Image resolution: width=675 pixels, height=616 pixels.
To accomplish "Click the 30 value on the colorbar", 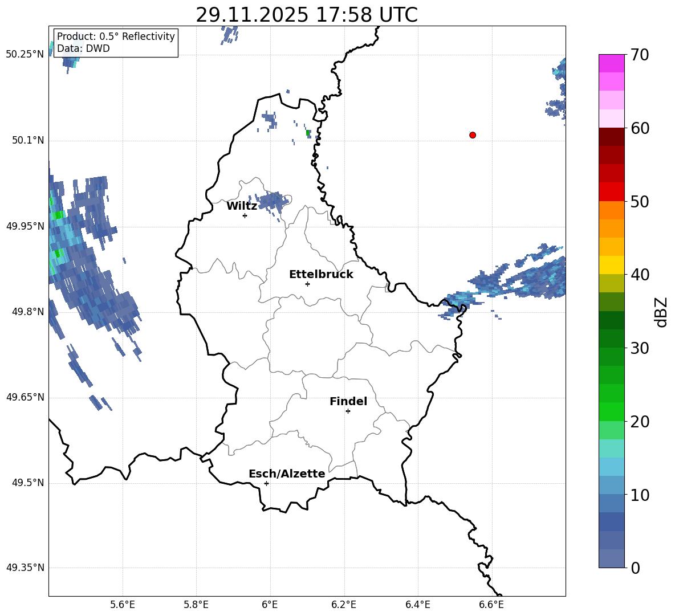I will [640, 348].
